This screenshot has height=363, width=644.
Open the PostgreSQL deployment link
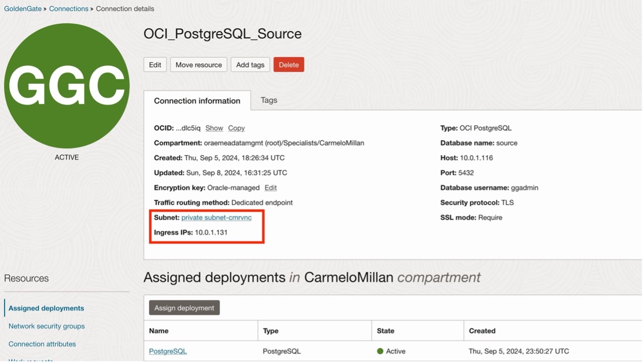click(168, 352)
